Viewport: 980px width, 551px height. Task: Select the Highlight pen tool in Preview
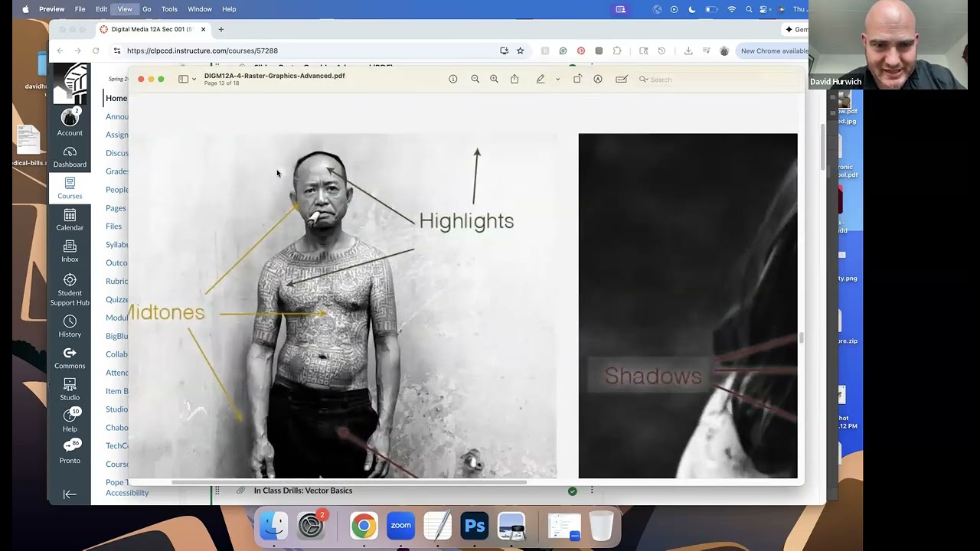[541, 79]
